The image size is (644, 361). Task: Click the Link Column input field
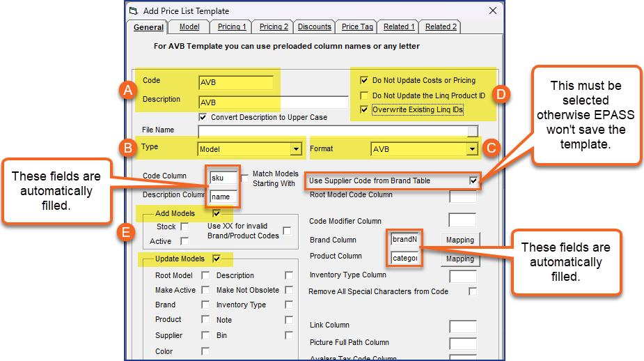[463, 326]
